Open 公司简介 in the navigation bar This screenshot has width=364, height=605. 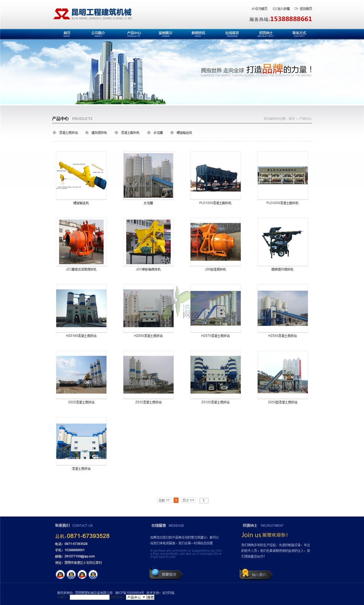[98, 34]
